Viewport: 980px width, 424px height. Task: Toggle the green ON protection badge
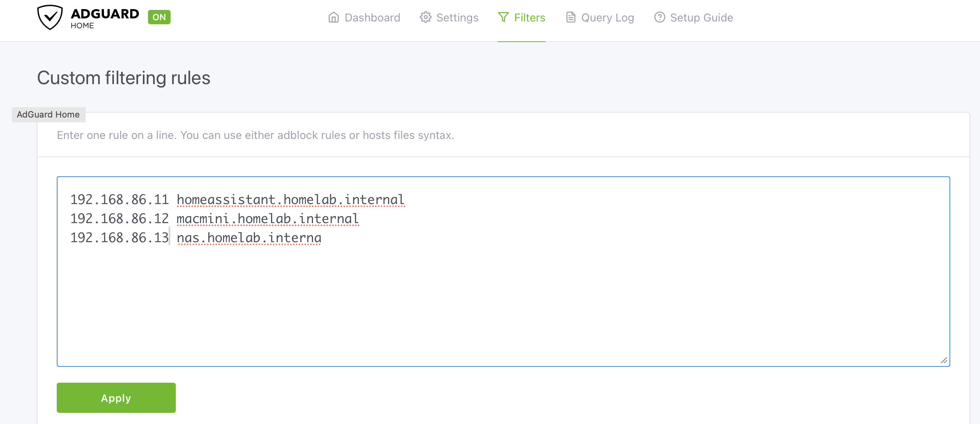coord(159,17)
